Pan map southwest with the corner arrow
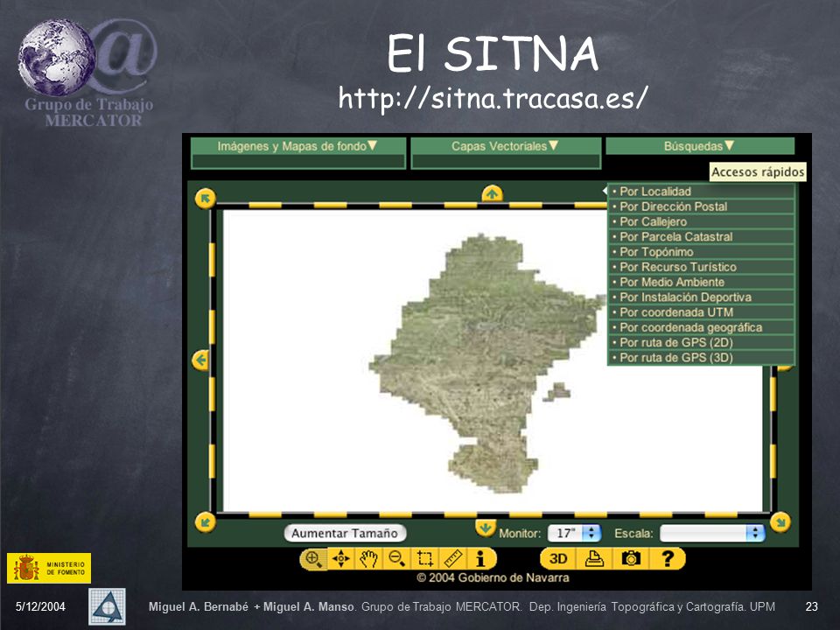Image resolution: width=840 pixels, height=630 pixels. (x=205, y=521)
